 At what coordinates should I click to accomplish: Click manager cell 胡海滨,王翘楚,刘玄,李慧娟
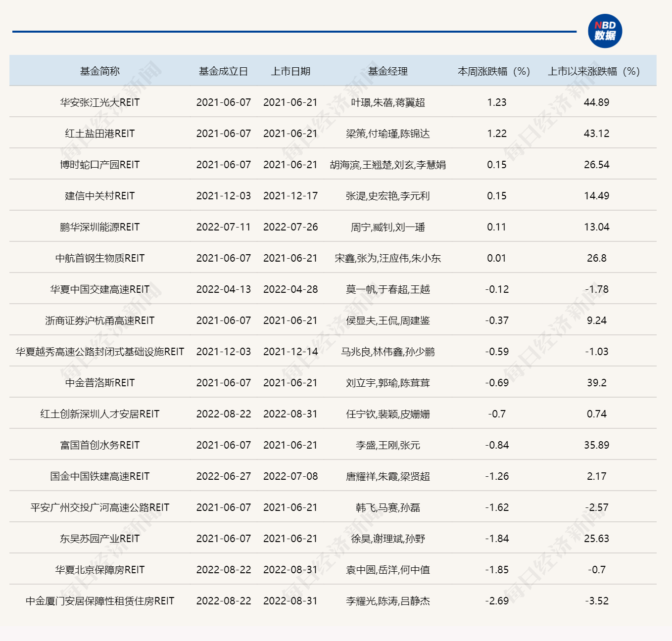[388, 165]
